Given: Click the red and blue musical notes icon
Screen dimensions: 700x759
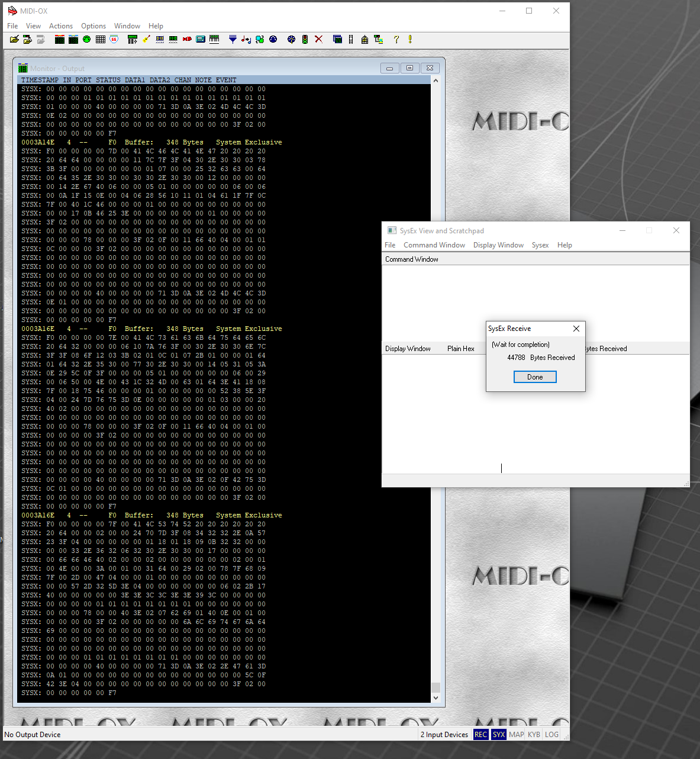Looking at the screenshot, I should (x=246, y=40).
